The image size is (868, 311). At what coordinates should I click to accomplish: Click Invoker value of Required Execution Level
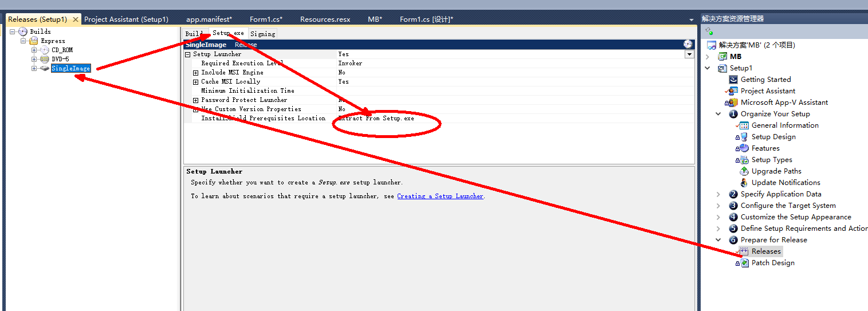click(350, 63)
